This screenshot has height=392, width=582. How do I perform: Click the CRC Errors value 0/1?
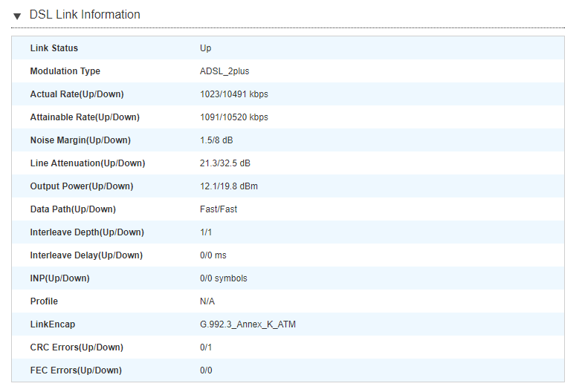coord(206,347)
